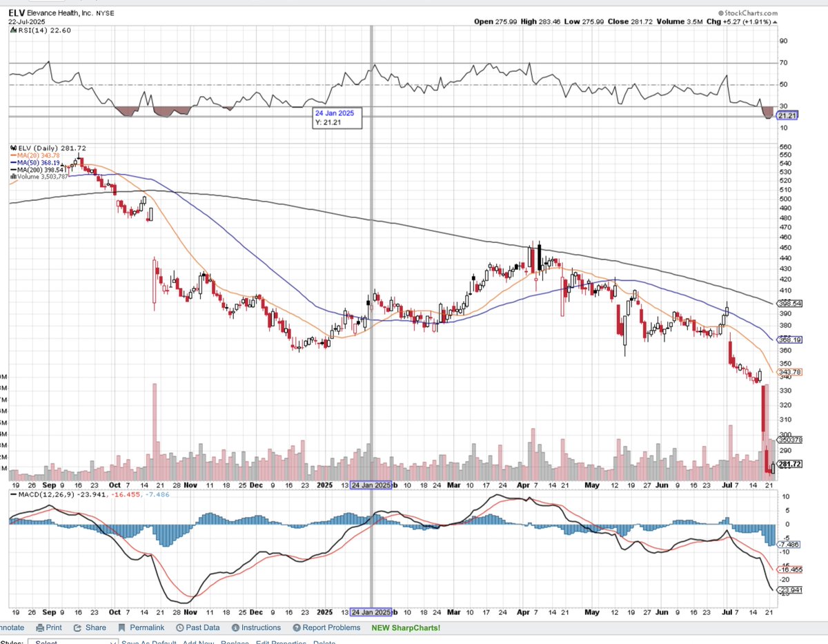Open the Share option

click(90, 627)
